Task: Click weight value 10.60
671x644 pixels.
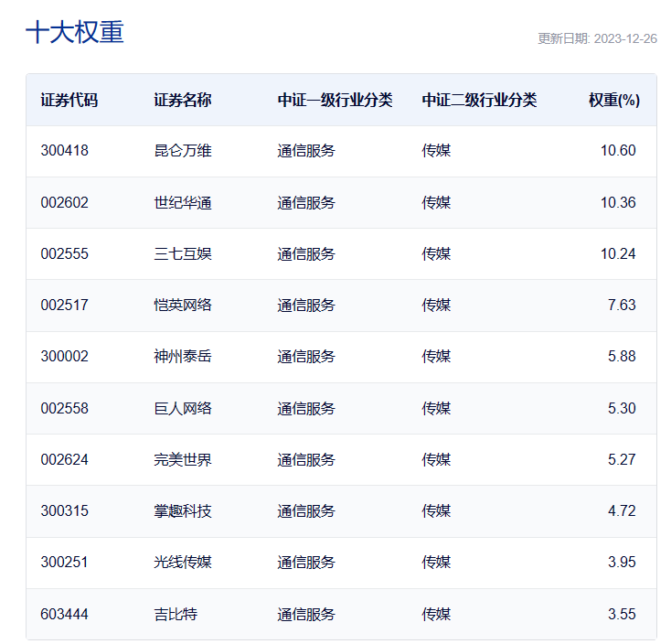Action: tap(618, 151)
